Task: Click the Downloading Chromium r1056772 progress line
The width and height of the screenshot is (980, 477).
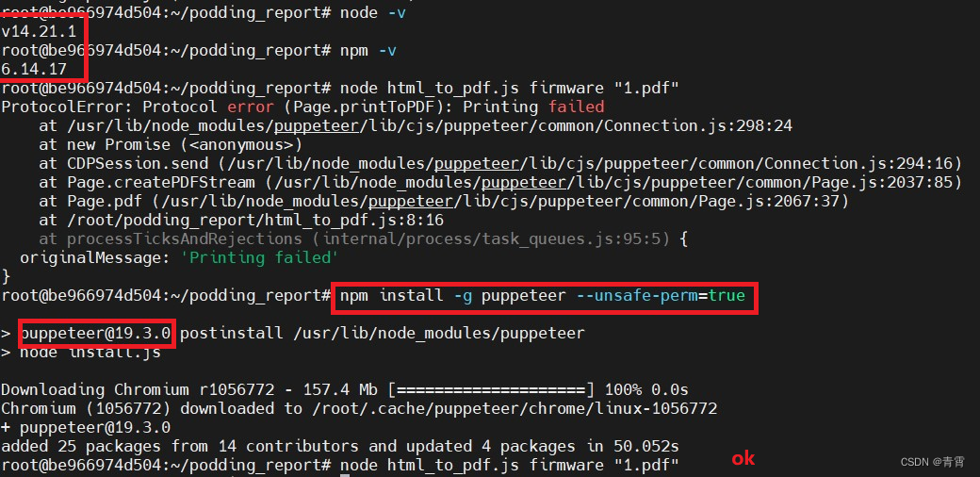Action: (344, 390)
